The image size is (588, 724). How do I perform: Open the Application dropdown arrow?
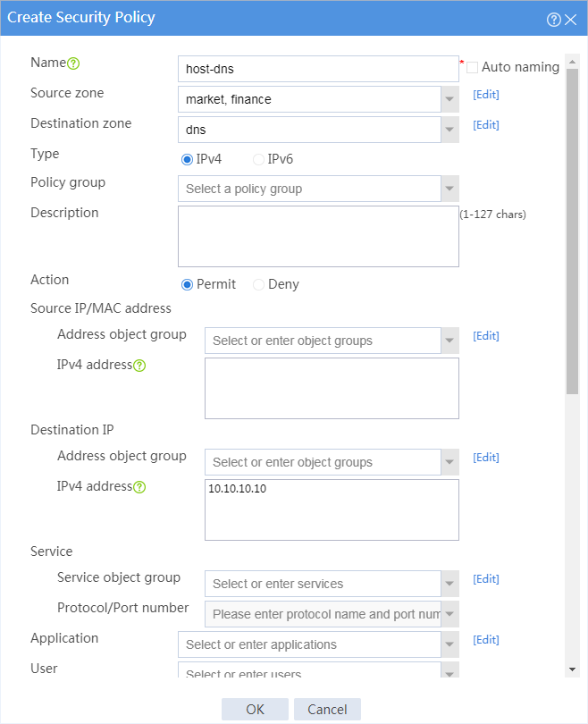pyautogui.click(x=450, y=644)
